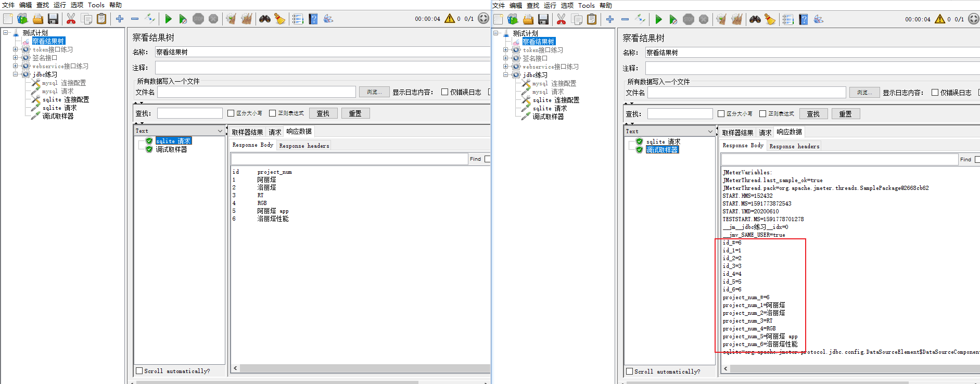
Task: Collapse jdbc练习 node in left window
Action: [15, 74]
